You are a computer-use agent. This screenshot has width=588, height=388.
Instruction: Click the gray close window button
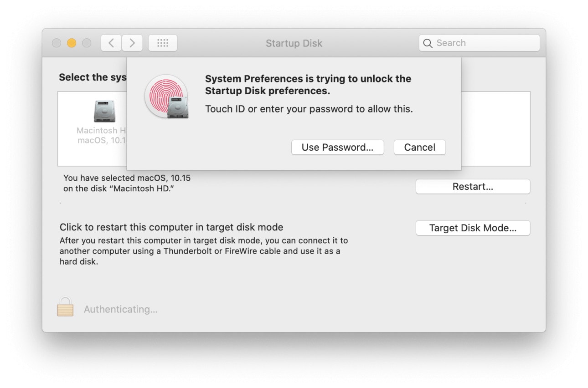coord(57,43)
